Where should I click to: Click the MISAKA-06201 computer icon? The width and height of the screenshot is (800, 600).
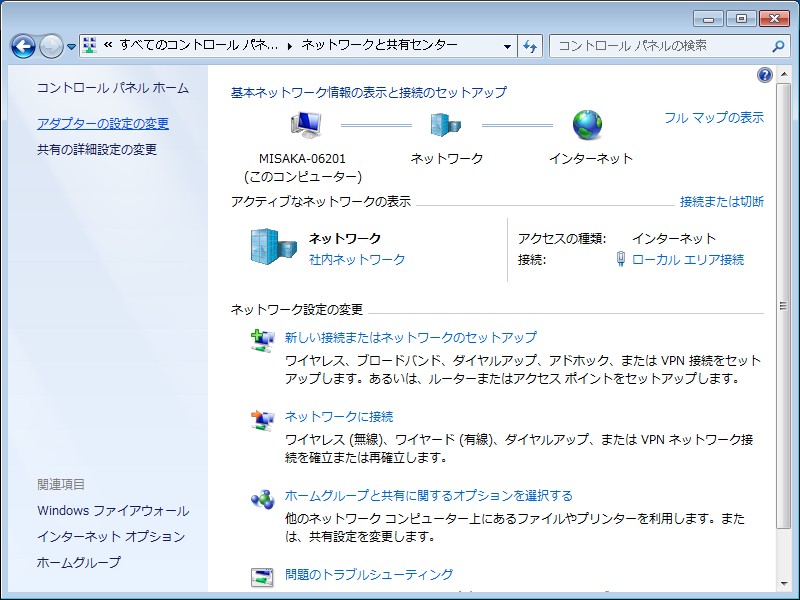point(306,123)
